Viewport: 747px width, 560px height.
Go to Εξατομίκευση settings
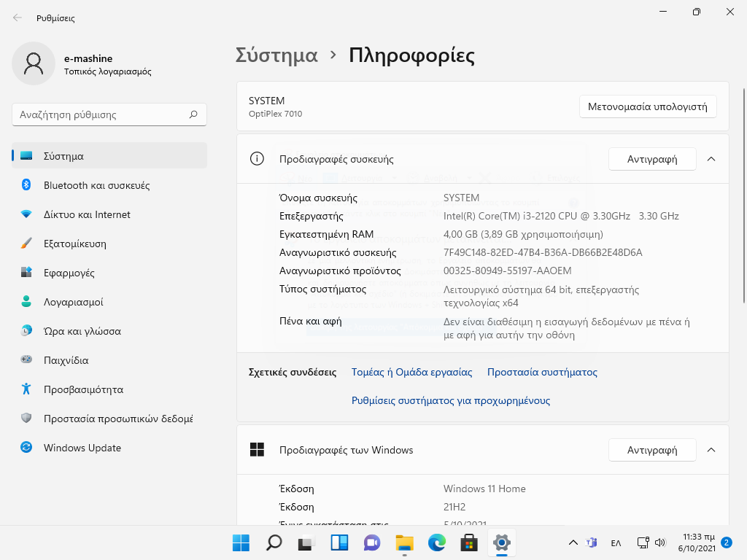pyautogui.click(x=109, y=244)
